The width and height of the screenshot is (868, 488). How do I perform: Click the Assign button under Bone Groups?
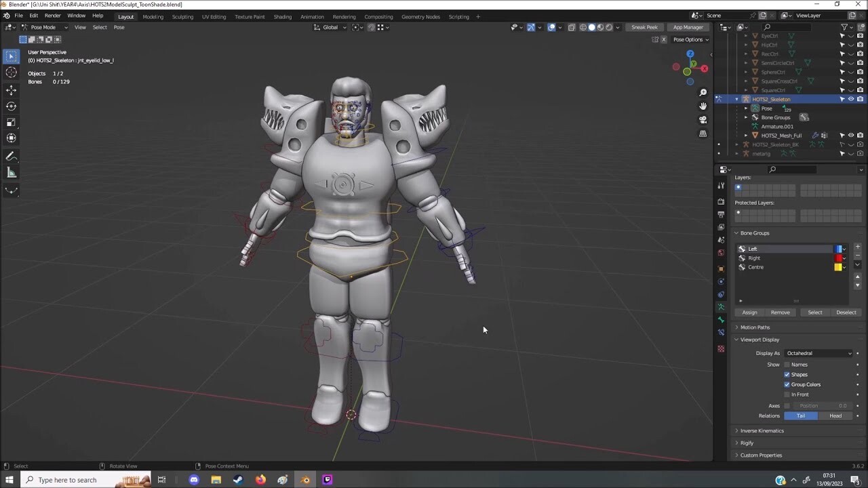coord(749,312)
